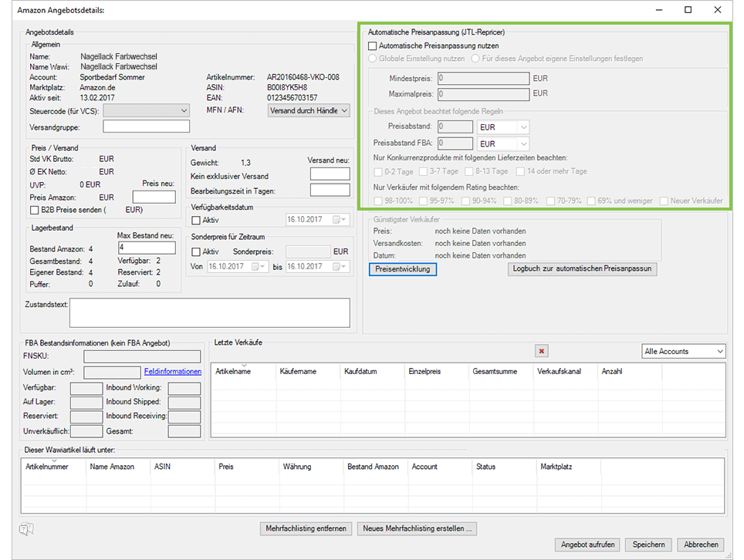
Task: Click the red X icon above sales table
Action: click(x=542, y=352)
